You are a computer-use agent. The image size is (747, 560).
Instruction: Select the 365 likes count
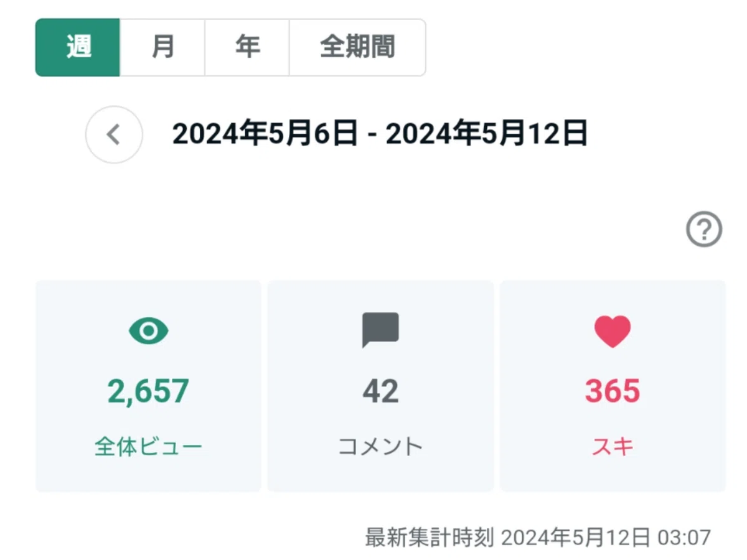[x=613, y=391]
